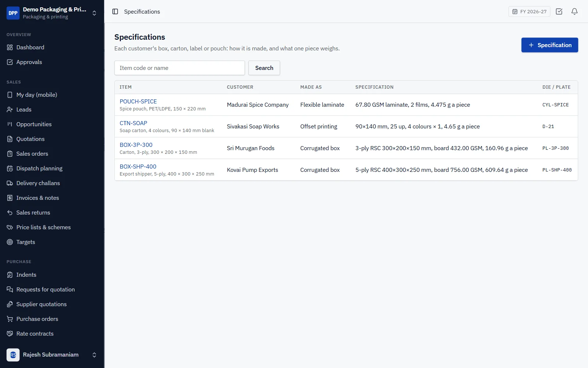Click the Quotations document icon
The image size is (588, 368).
click(x=10, y=139)
